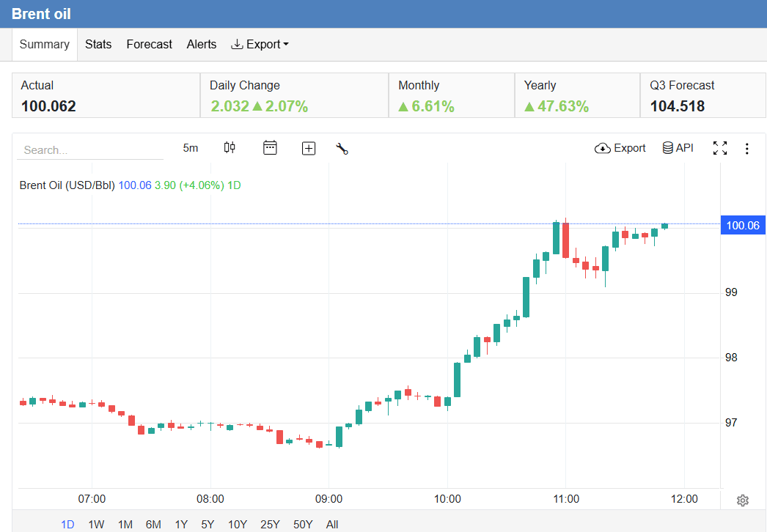Open the calendar date range icon

pos(270,148)
